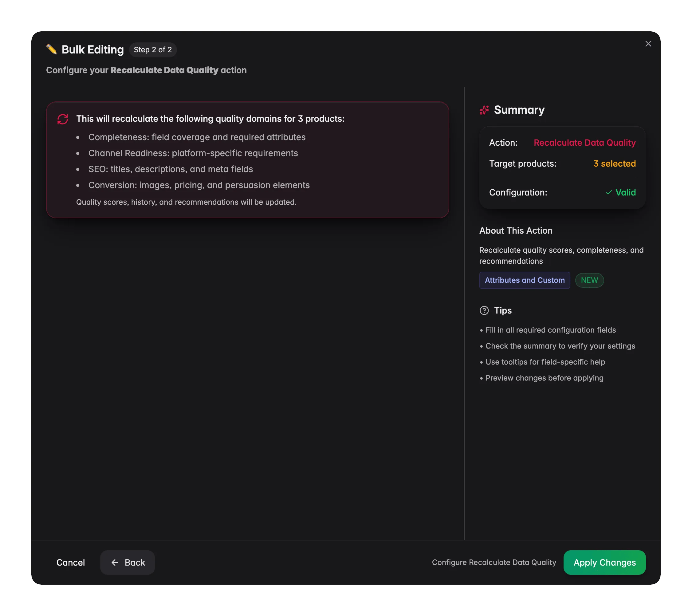Click the left arrow icon in Back button
This screenshot has width=692, height=616.
coord(115,562)
